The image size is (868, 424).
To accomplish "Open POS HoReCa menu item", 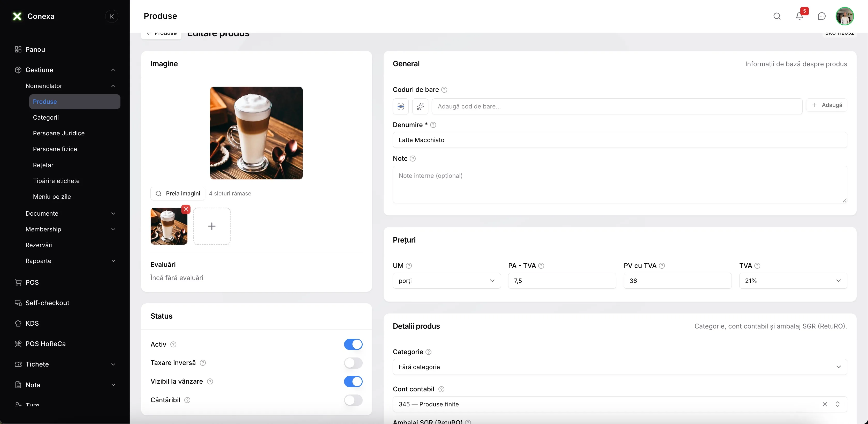I will [x=45, y=344].
